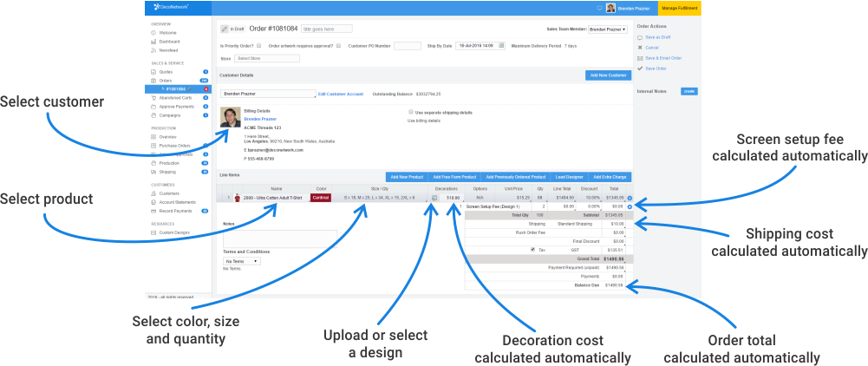This screenshot has width=868, height=366.
Task: Click the chat message icon in top bar
Action: tap(600, 8)
